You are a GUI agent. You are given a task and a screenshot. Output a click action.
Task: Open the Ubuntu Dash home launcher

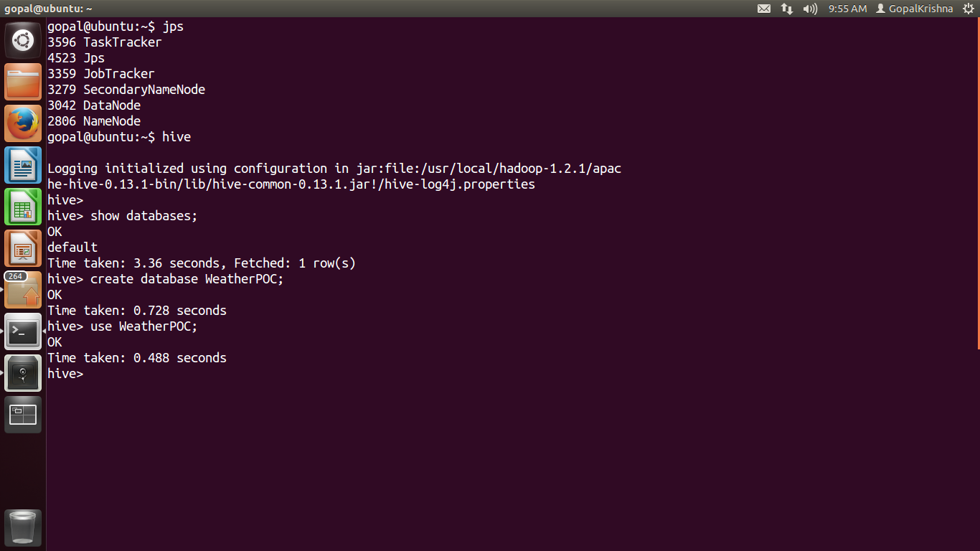[23, 40]
